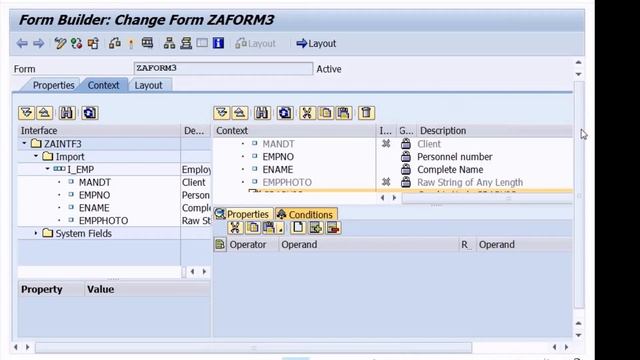The height and width of the screenshot is (360, 640).
Task: Click lock icon on Client row
Action: 406,144
